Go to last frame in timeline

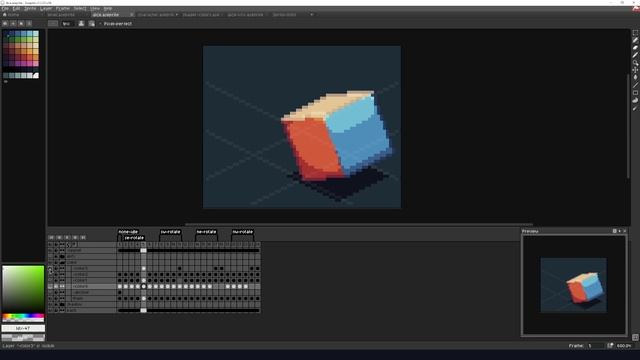point(83,237)
